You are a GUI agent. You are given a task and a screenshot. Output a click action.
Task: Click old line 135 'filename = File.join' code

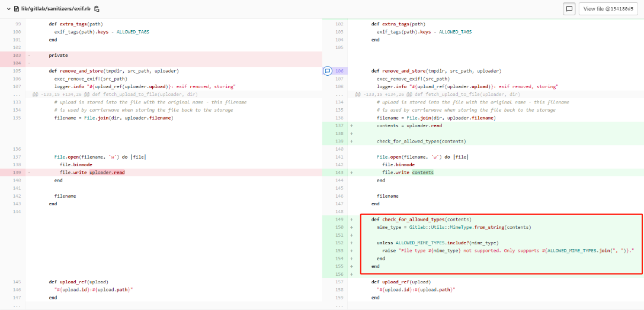click(114, 118)
